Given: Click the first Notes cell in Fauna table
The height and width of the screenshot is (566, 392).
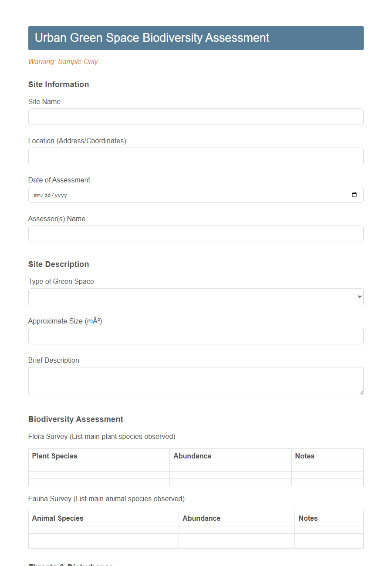Looking at the screenshot, I should pyautogui.click(x=329, y=529).
